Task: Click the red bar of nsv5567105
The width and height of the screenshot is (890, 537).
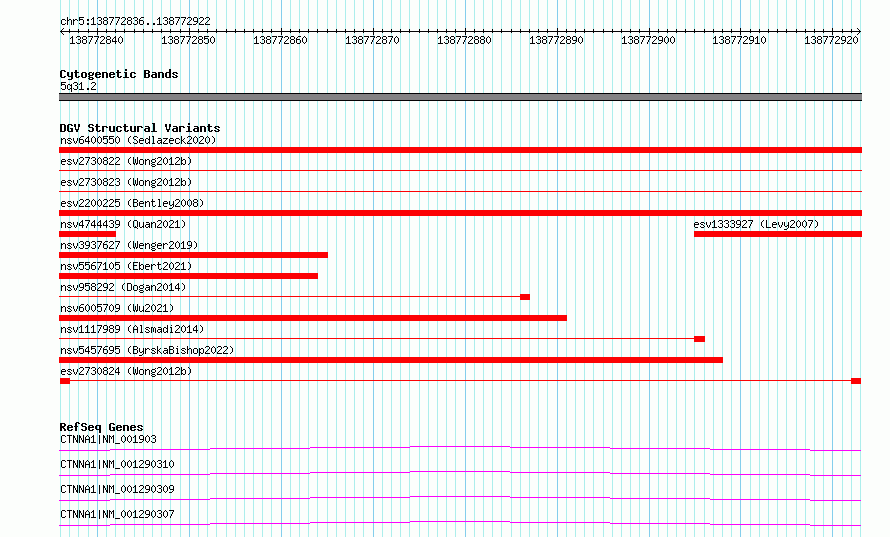Action: click(188, 276)
